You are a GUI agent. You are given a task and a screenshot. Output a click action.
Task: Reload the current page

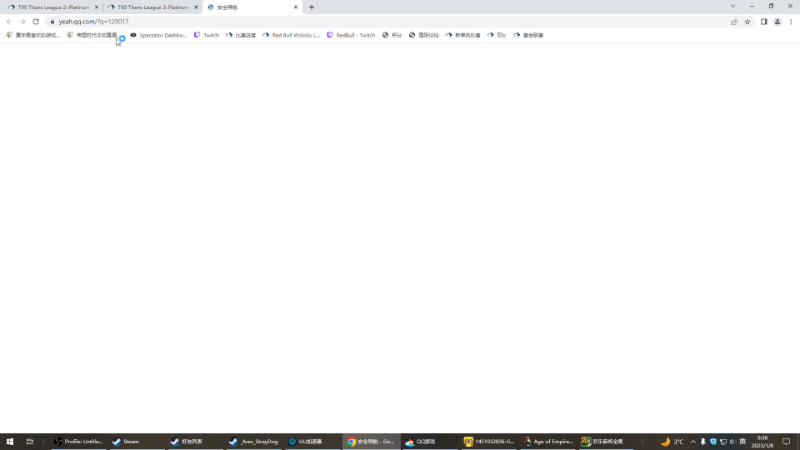pyautogui.click(x=36, y=21)
